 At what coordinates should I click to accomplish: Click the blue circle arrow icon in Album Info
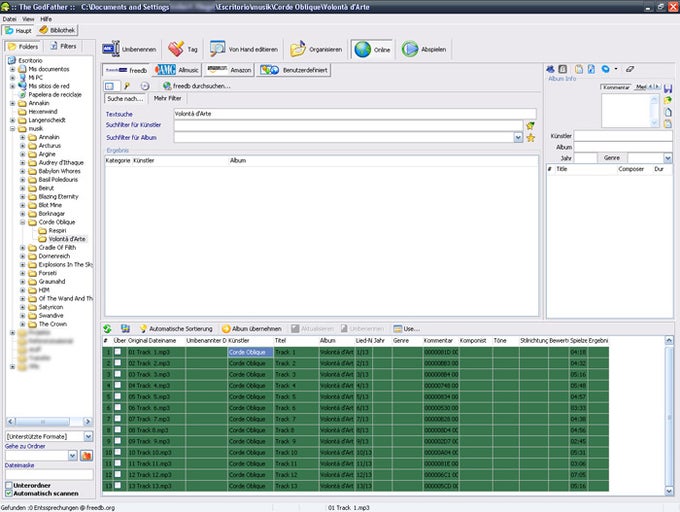605,69
